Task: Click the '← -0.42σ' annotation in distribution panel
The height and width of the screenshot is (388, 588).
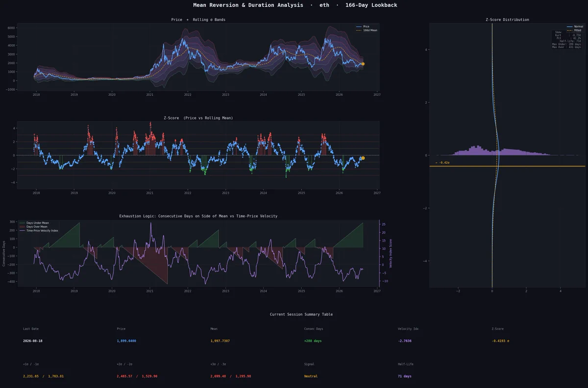Action: (442, 162)
